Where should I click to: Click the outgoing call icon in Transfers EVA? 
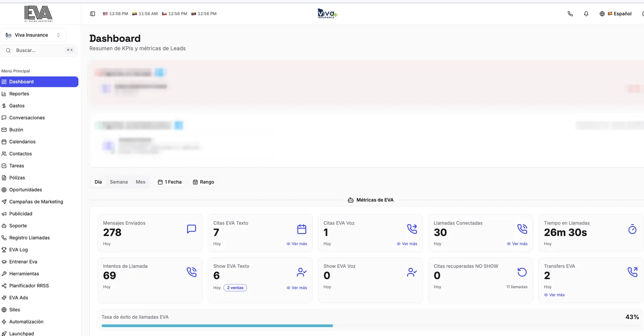click(632, 272)
